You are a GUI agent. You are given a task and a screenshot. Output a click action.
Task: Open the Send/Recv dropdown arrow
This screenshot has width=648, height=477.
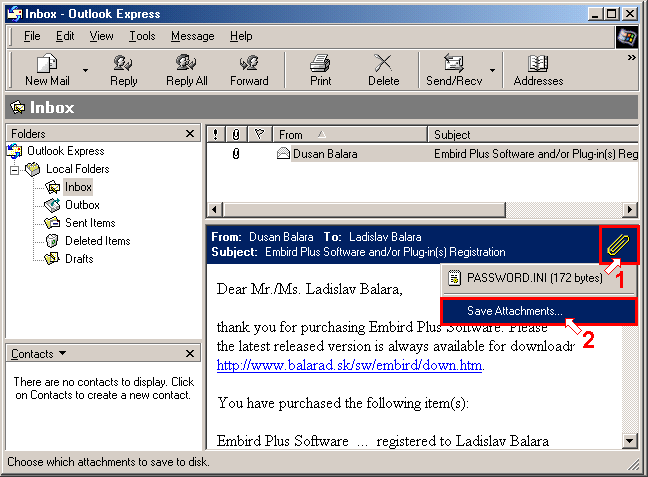[x=493, y=70]
